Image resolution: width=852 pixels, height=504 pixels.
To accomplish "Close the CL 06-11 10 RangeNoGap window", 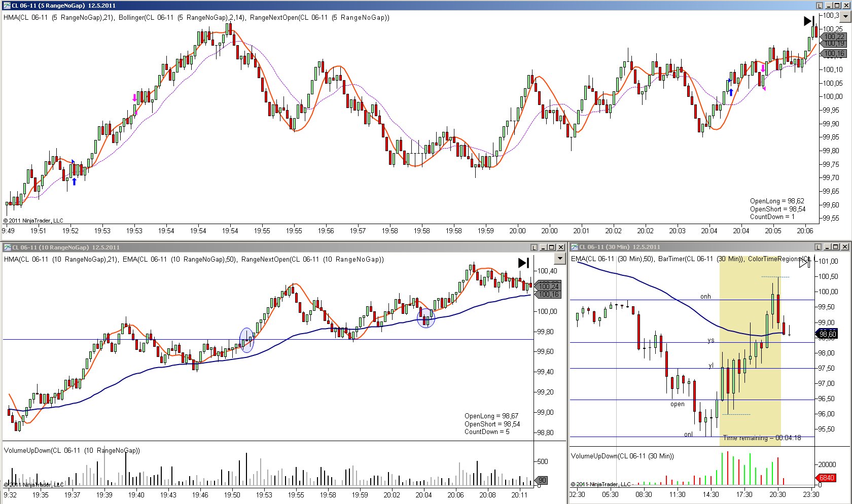I will (x=560, y=247).
